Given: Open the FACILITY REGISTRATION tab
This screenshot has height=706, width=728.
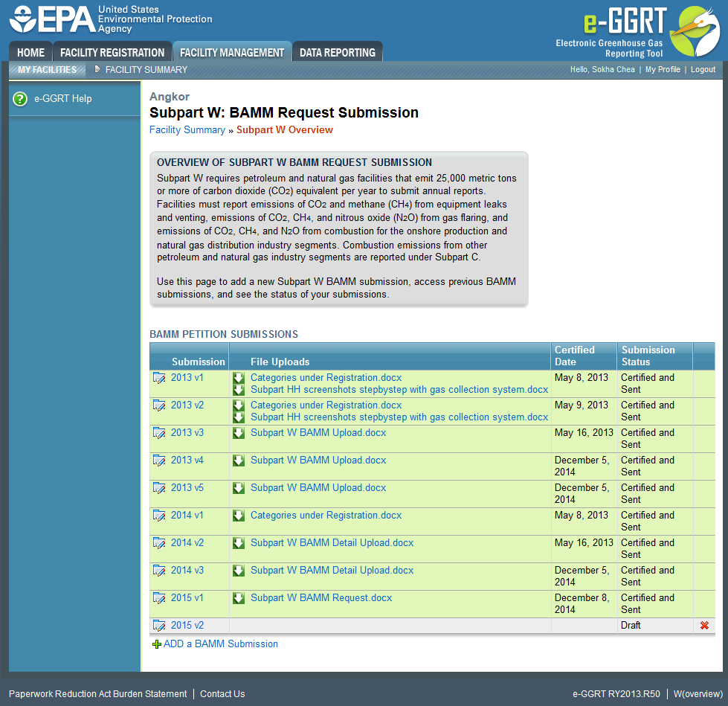Looking at the screenshot, I should pos(112,52).
